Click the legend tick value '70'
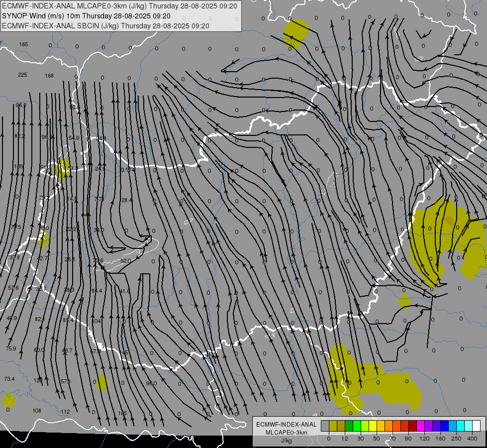 [x=392, y=439]
